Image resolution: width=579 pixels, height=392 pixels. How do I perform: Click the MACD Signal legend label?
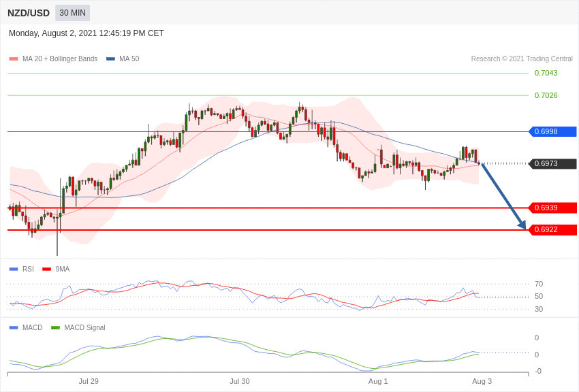click(84, 327)
